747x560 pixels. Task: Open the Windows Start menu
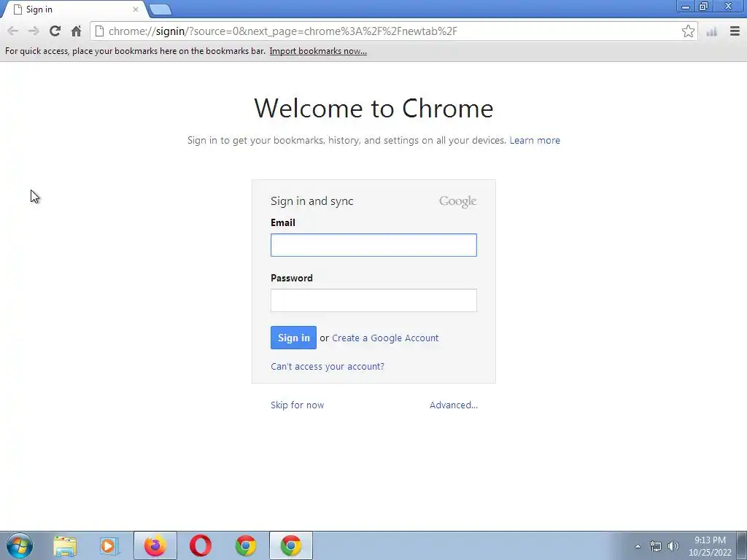click(20, 545)
